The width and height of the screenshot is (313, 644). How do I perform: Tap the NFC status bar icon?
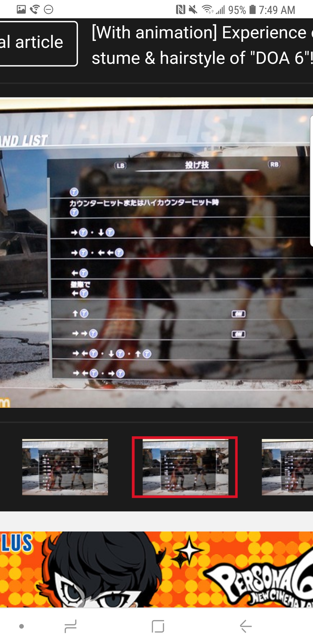click(181, 10)
